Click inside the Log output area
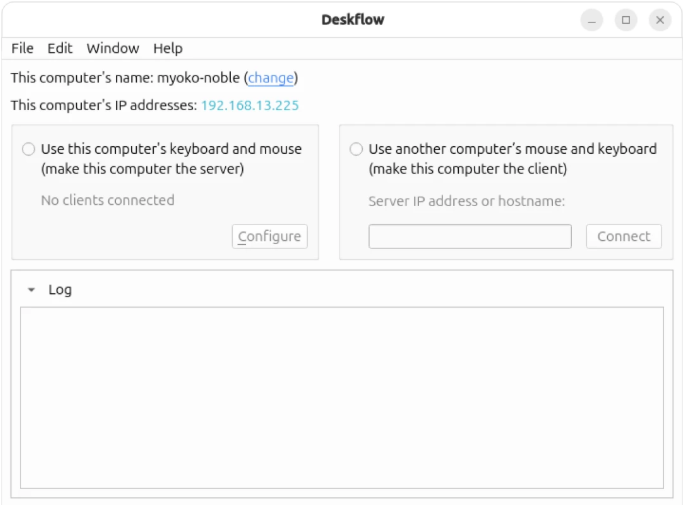683x505 pixels. 342,398
